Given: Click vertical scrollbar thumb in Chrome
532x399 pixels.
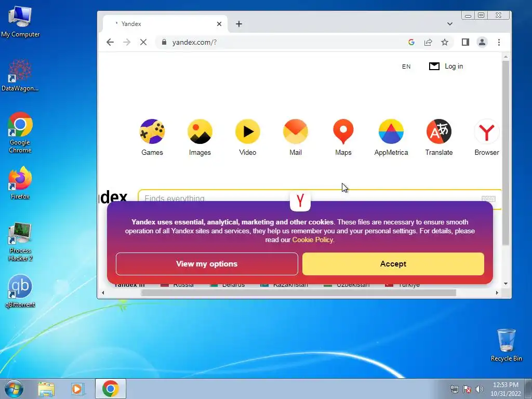Looking at the screenshot, I should pyautogui.click(x=506, y=153).
